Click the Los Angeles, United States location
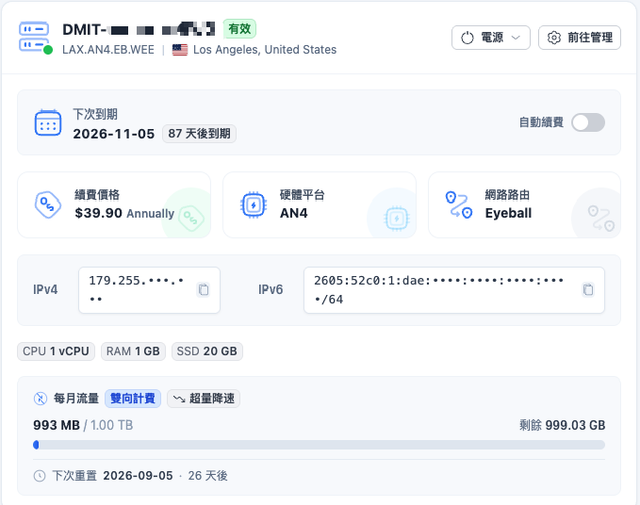This screenshot has width=640, height=505. (x=265, y=50)
